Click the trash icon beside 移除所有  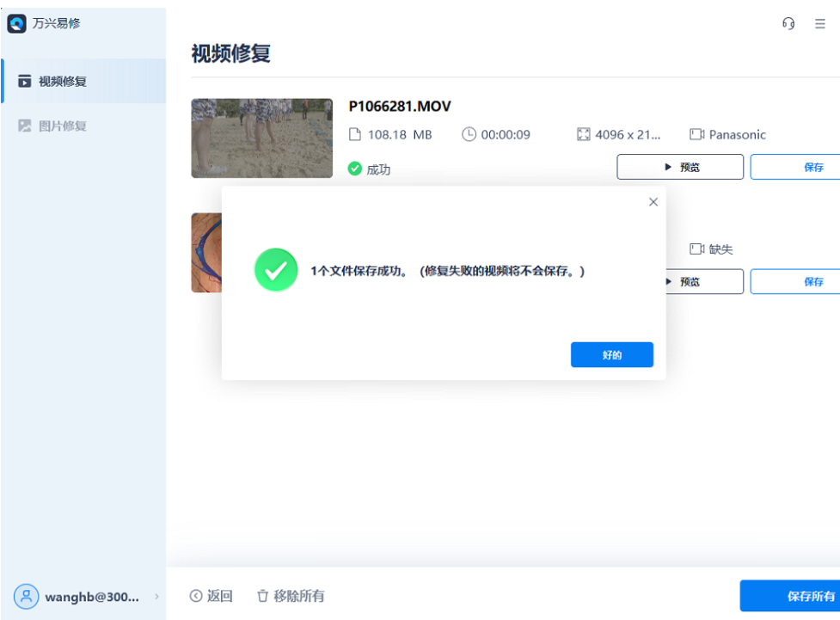tap(262, 595)
